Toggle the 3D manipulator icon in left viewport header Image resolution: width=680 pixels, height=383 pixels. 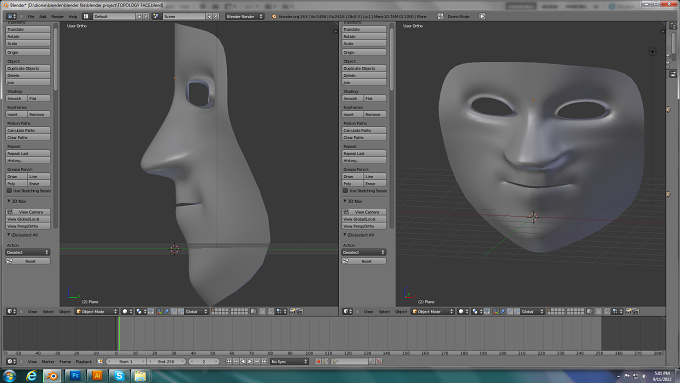click(x=160, y=311)
